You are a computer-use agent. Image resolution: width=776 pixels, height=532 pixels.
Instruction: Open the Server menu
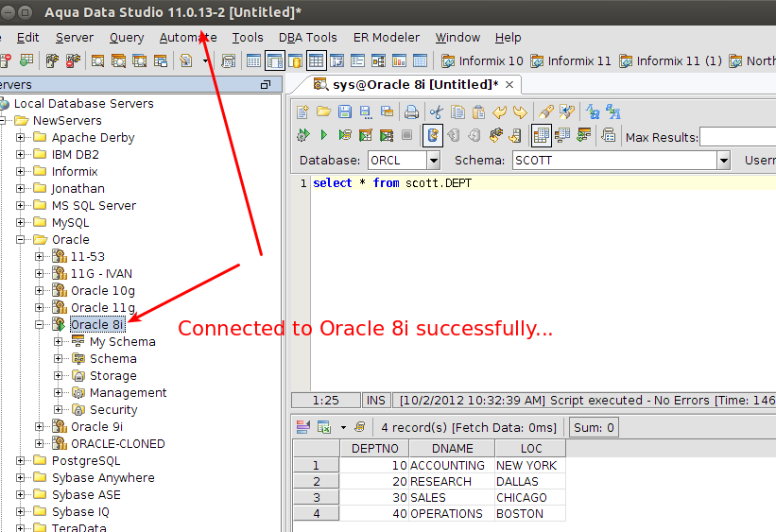click(75, 38)
